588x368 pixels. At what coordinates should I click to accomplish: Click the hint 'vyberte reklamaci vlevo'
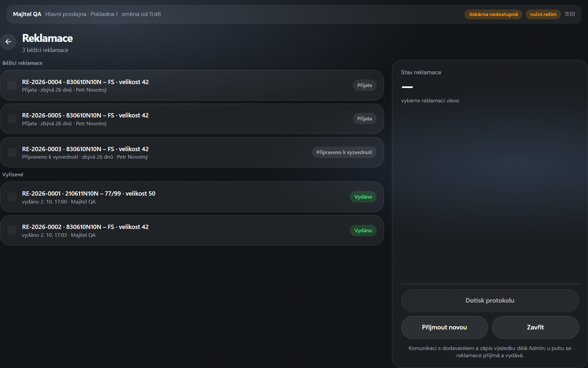click(x=430, y=101)
